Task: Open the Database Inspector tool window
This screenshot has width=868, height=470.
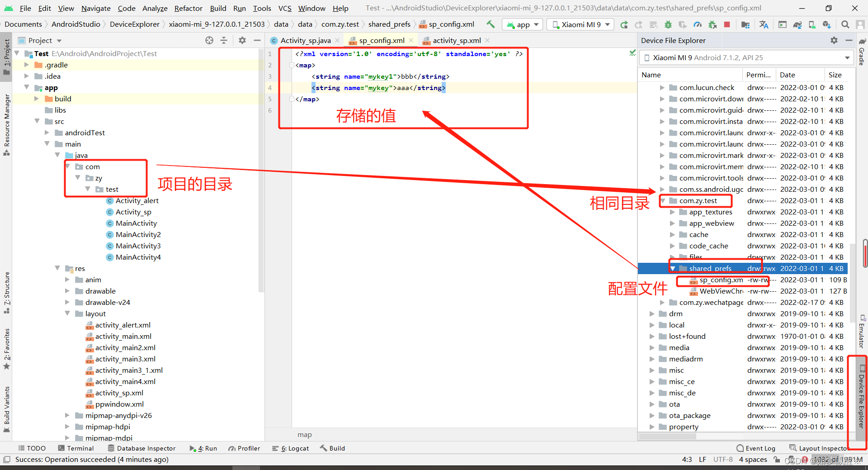Action: click(x=142, y=448)
